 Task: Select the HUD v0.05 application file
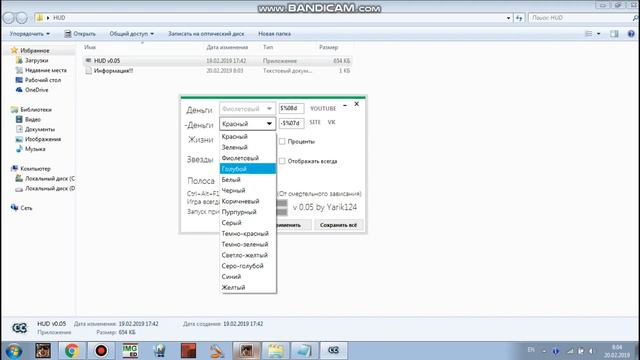tap(217, 61)
